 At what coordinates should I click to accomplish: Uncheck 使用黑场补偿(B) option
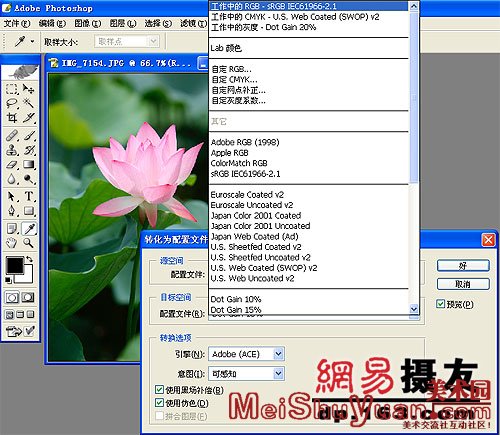159,389
